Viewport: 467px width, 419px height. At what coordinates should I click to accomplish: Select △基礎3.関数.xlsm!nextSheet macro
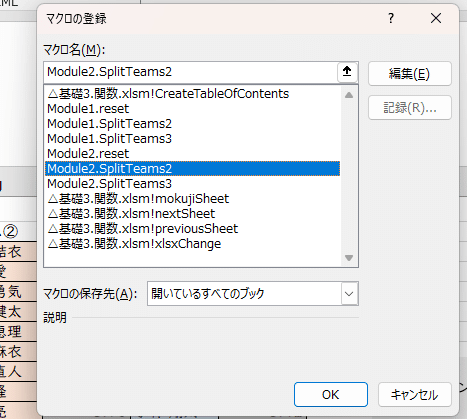tap(193, 214)
